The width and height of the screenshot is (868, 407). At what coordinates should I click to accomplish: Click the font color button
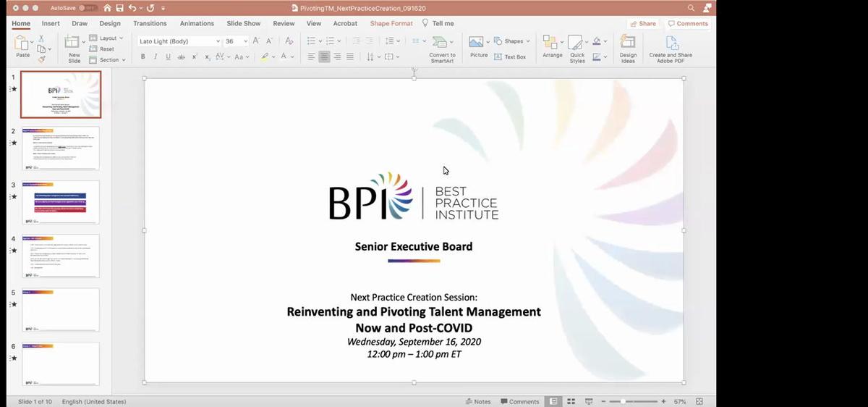(284, 56)
